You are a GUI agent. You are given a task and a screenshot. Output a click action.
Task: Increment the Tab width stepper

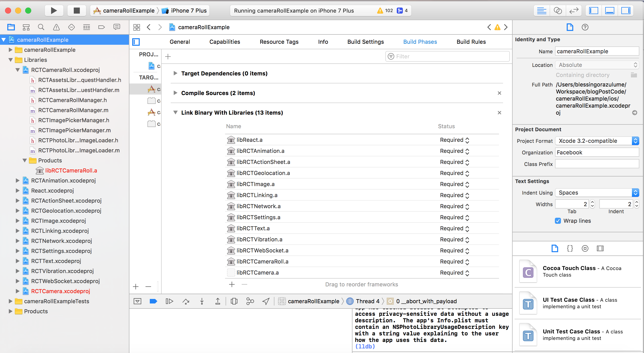[x=592, y=202]
